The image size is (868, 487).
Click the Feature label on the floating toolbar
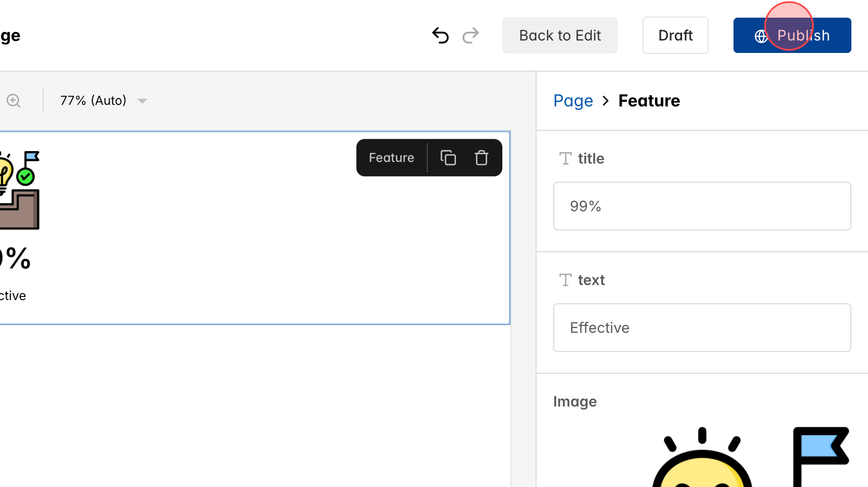[x=391, y=157]
